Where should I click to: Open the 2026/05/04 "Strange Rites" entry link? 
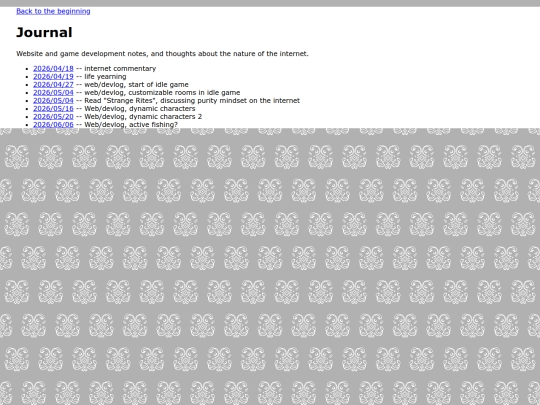(53, 101)
